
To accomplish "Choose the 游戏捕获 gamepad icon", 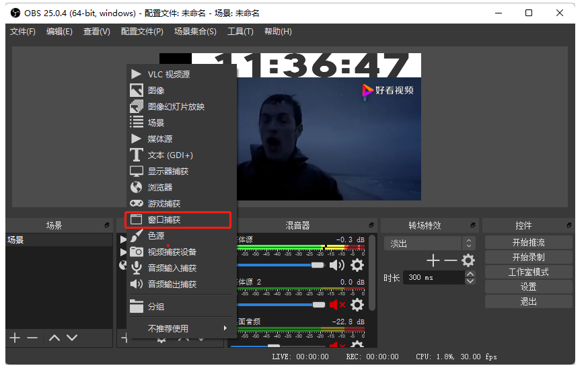I will tap(137, 204).
